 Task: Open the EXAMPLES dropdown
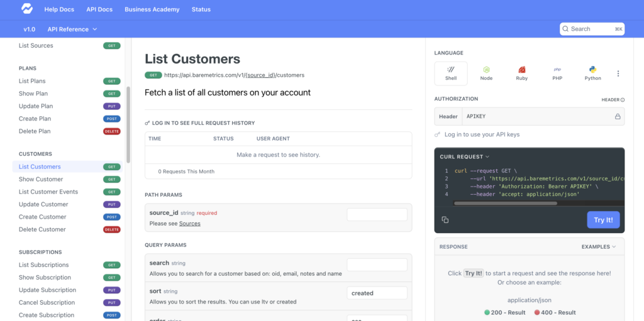tap(599, 247)
